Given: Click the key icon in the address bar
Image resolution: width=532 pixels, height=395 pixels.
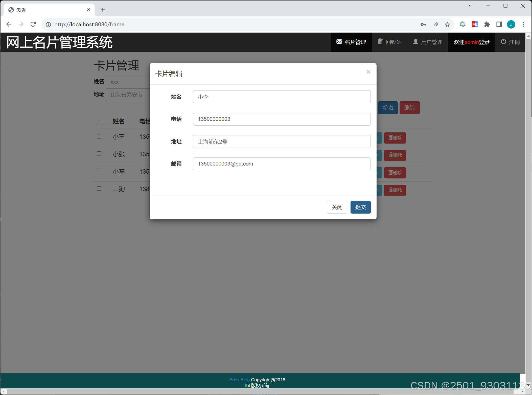Looking at the screenshot, I should [x=423, y=24].
